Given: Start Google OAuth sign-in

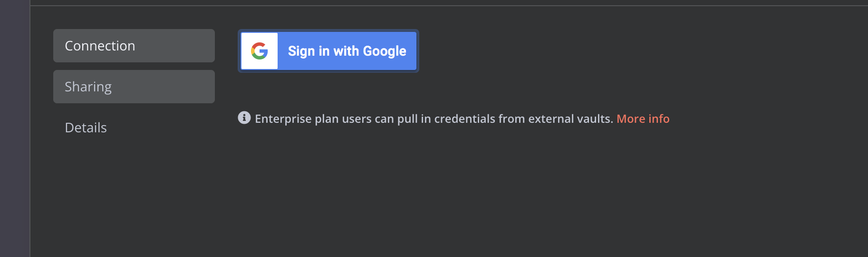Looking at the screenshot, I should point(328,51).
